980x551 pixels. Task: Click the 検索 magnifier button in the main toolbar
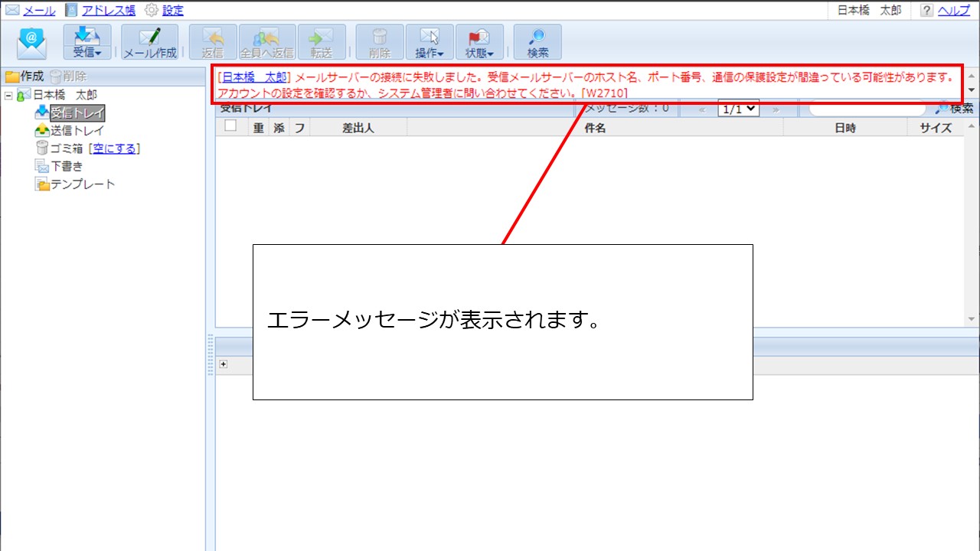(x=537, y=42)
